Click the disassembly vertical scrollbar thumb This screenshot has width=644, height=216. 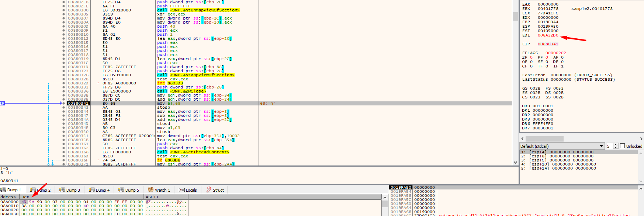pos(515,16)
